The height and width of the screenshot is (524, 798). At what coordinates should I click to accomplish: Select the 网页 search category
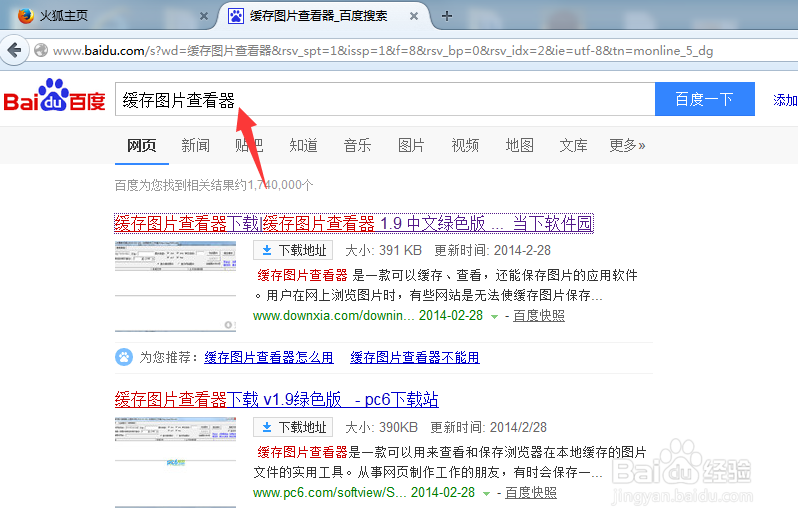(x=141, y=145)
